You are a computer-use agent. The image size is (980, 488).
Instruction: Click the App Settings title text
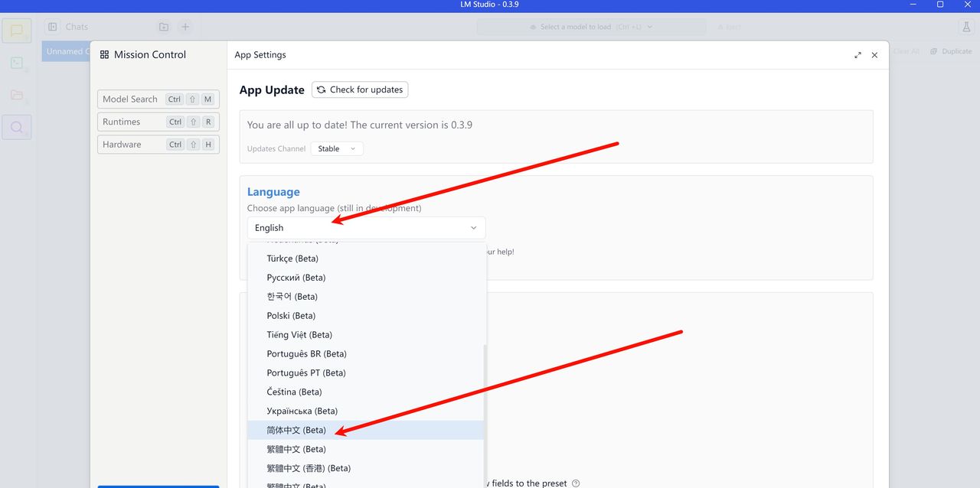[x=260, y=55]
